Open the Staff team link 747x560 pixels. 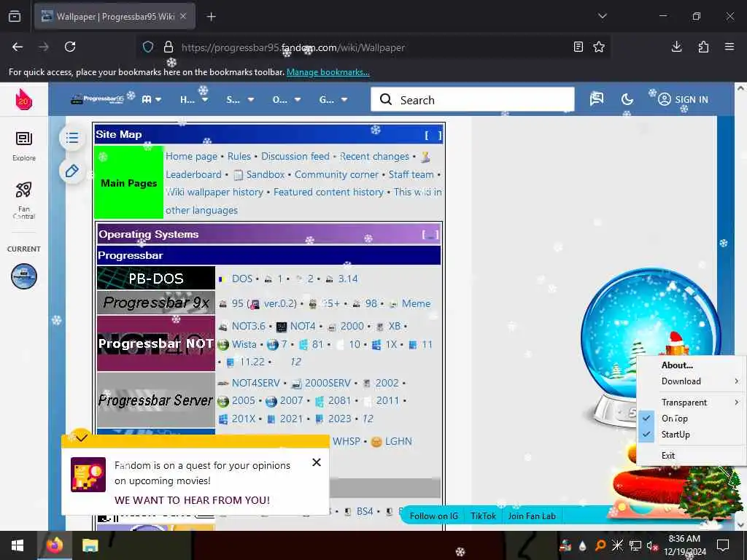point(411,174)
